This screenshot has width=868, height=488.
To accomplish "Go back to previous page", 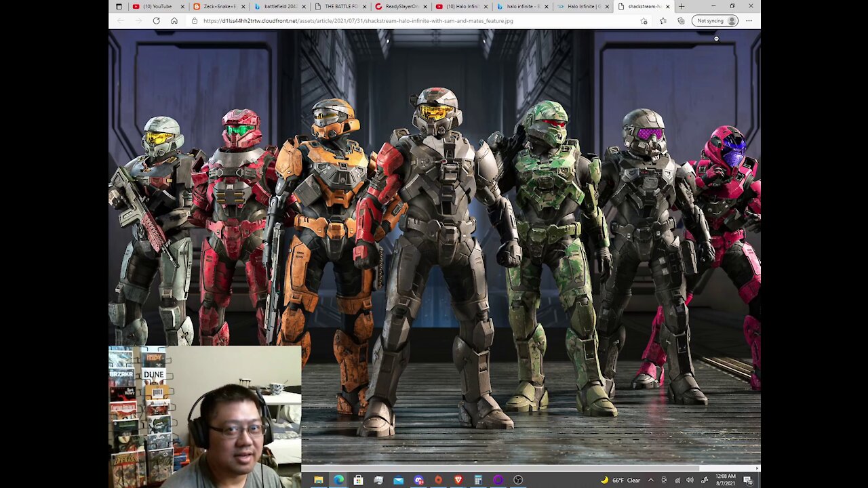I will point(121,21).
